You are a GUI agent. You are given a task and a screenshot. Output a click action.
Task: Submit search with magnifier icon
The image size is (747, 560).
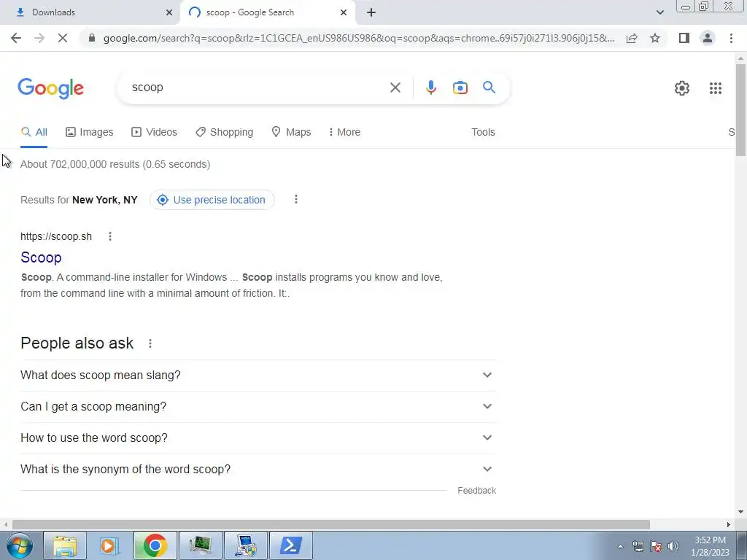(x=489, y=87)
